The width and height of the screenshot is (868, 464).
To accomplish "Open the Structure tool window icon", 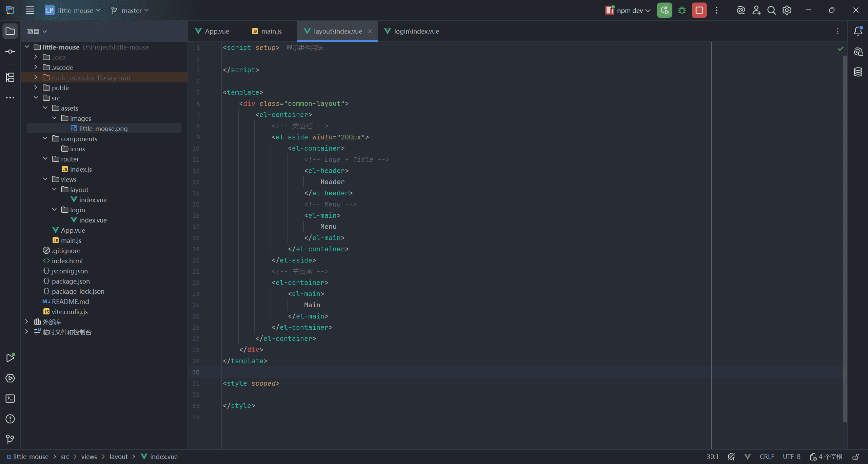I will 10,77.
